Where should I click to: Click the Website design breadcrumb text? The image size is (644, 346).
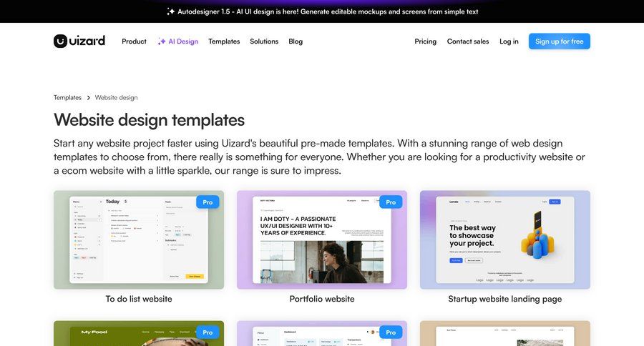(116, 98)
